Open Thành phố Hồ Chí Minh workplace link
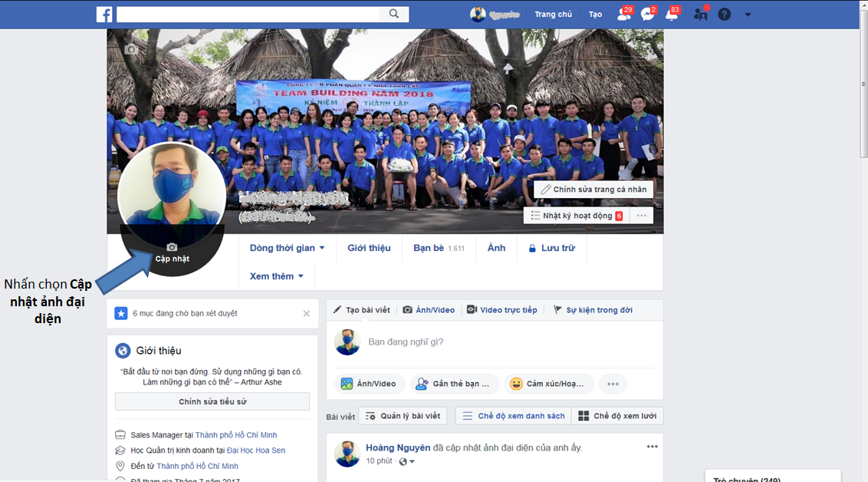 click(236, 435)
